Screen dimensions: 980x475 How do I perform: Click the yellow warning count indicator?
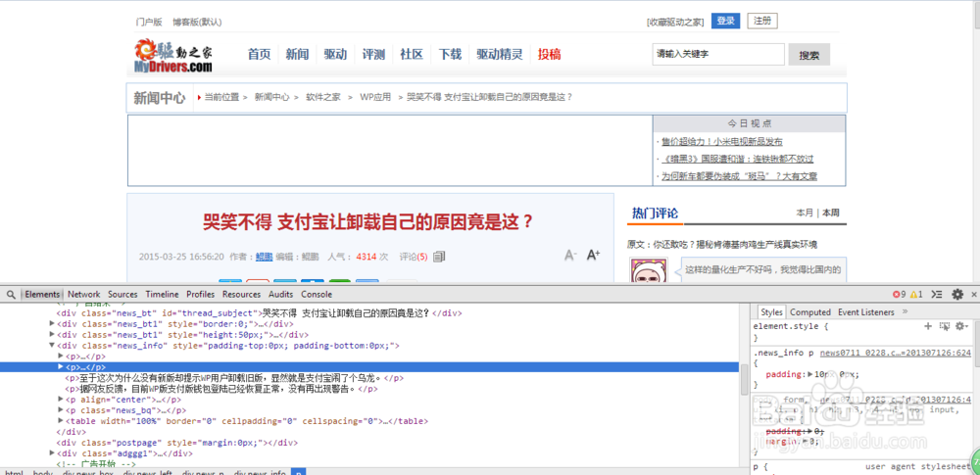click(916, 295)
